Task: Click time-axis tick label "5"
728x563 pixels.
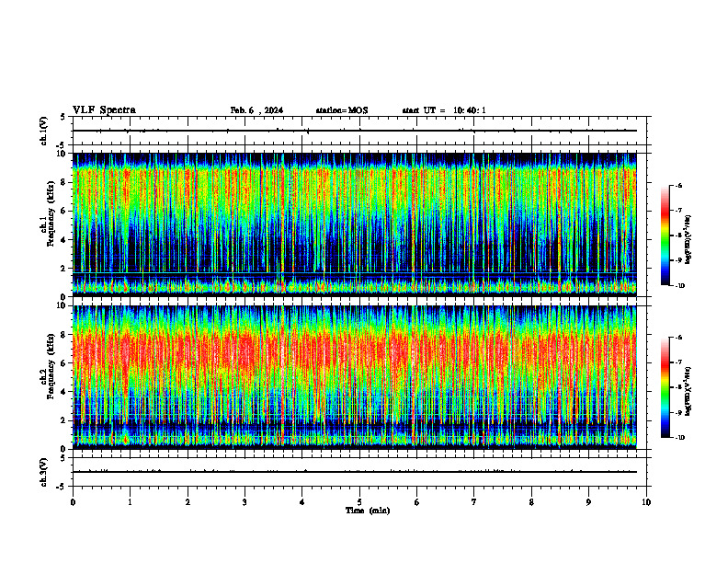Action: (x=359, y=502)
